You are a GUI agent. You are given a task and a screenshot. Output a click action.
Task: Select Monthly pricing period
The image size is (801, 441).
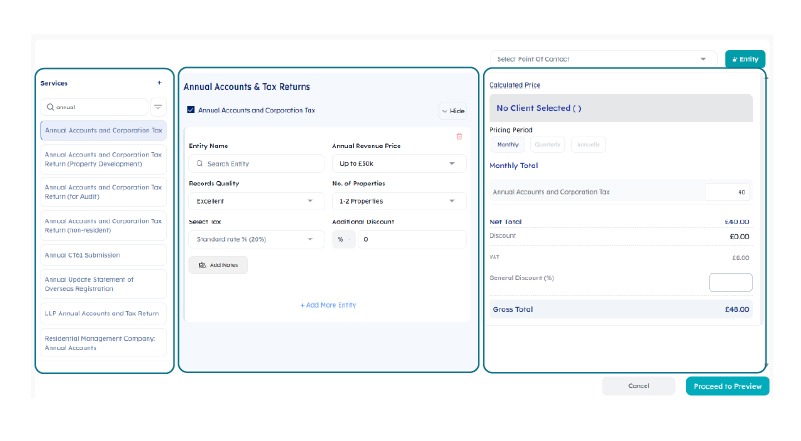point(509,145)
